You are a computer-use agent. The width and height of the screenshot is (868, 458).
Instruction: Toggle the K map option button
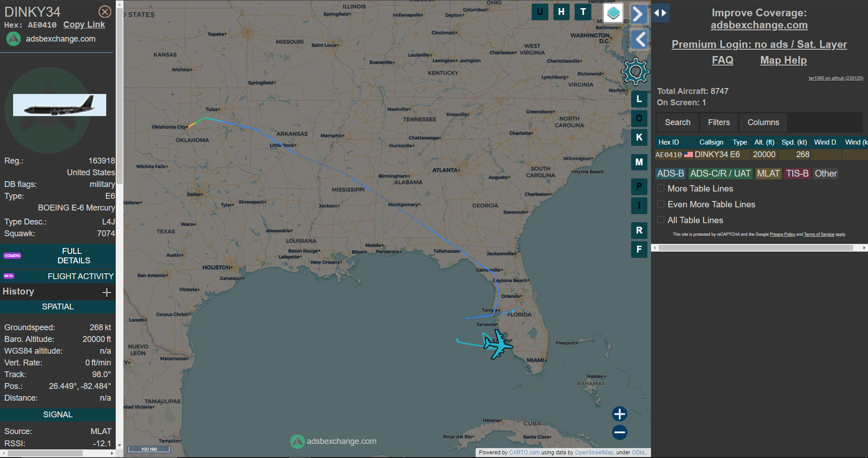point(639,137)
